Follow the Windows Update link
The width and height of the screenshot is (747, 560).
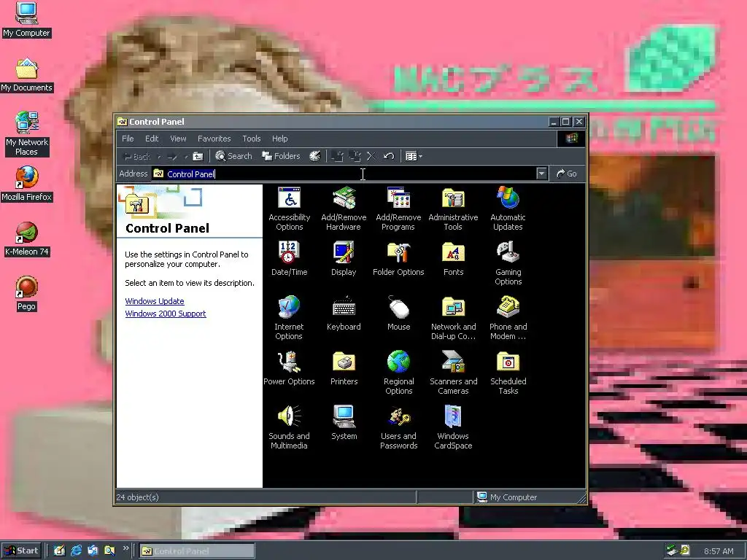tap(155, 301)
